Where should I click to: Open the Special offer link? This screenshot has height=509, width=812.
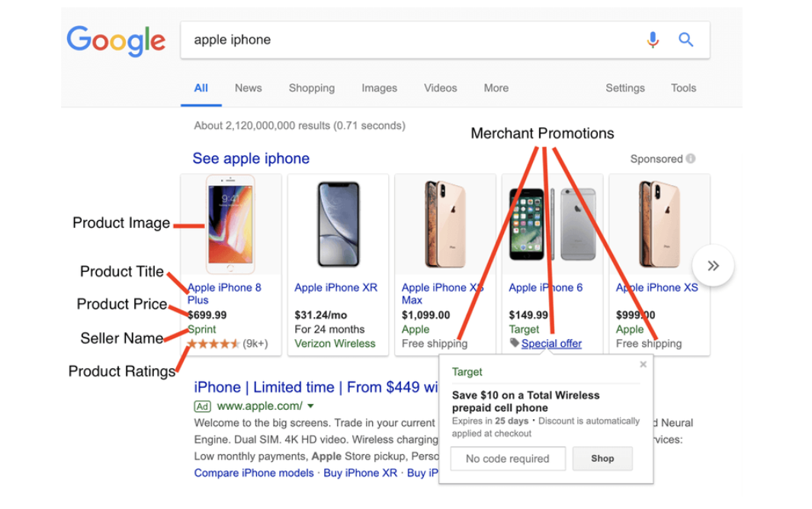551,344
